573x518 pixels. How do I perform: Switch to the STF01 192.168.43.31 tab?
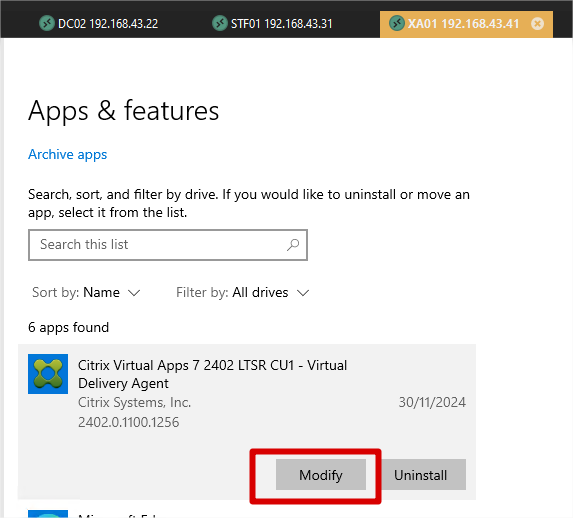tap(272, 24)
